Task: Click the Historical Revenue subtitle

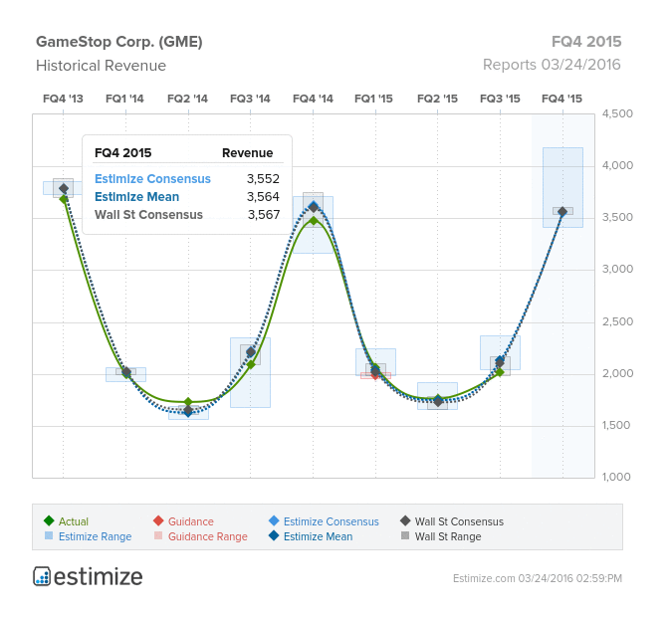Action: (101, 66)
